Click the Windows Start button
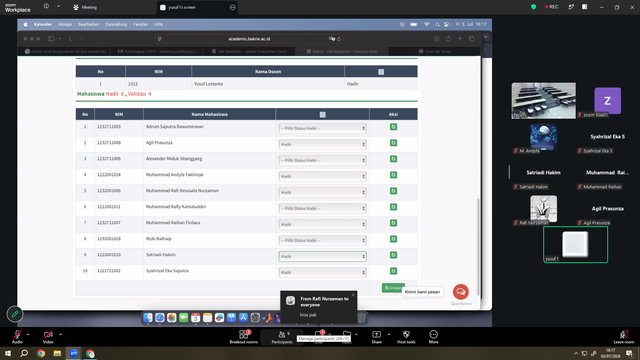 point(8,353)
